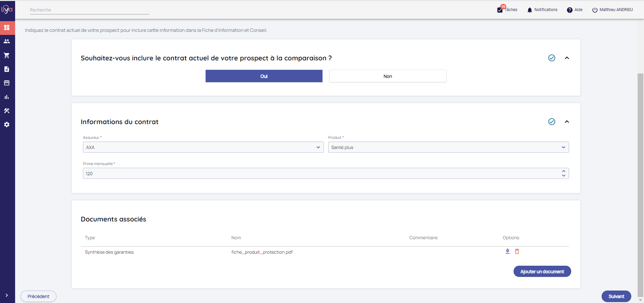Open Notifications in the top bar
644x303 pixels.
click(x=542, y=10)
